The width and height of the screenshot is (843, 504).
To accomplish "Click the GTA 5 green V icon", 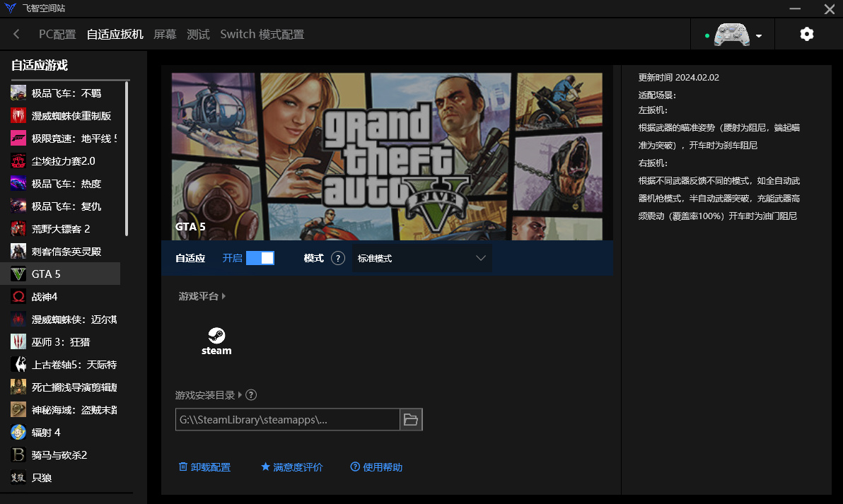I will [x=18, y=274].
